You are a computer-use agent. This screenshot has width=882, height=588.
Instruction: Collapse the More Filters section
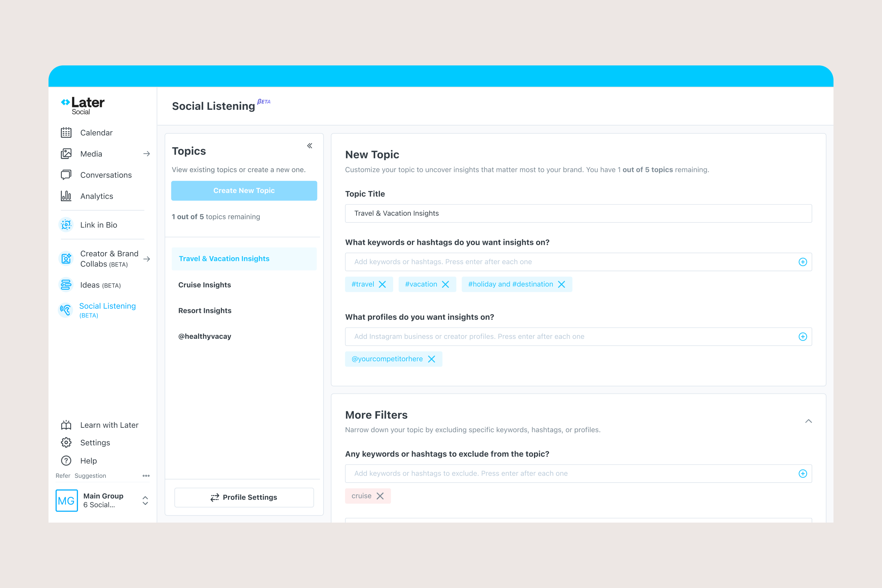(808, 421)
